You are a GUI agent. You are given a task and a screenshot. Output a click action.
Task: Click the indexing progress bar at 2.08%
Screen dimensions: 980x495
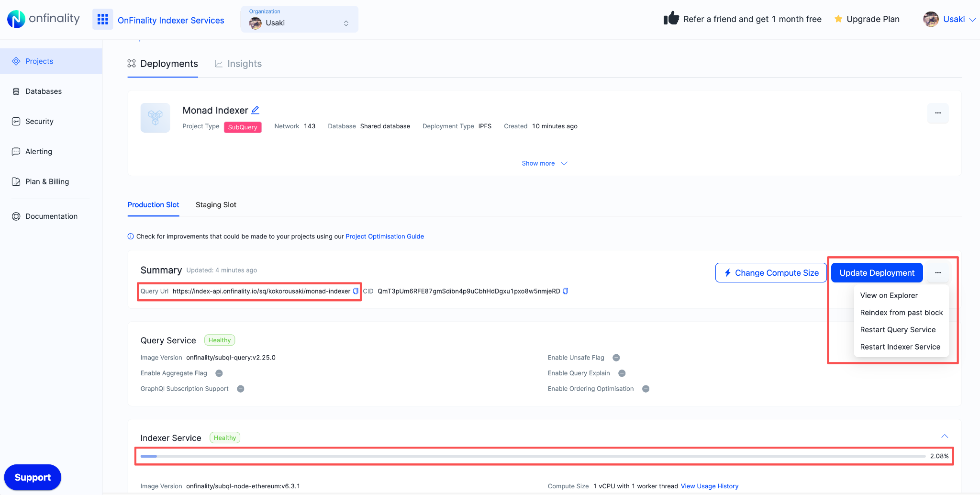pyautogui.click(x=541, y=456)
